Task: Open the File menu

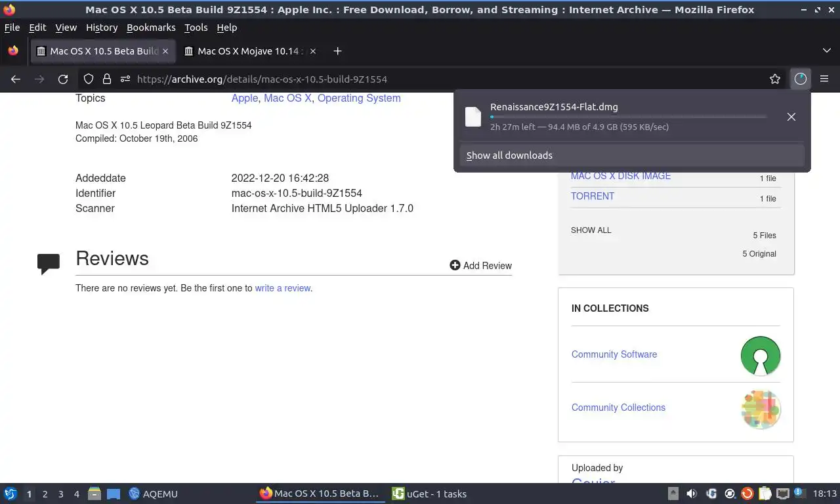Action: 12,28
